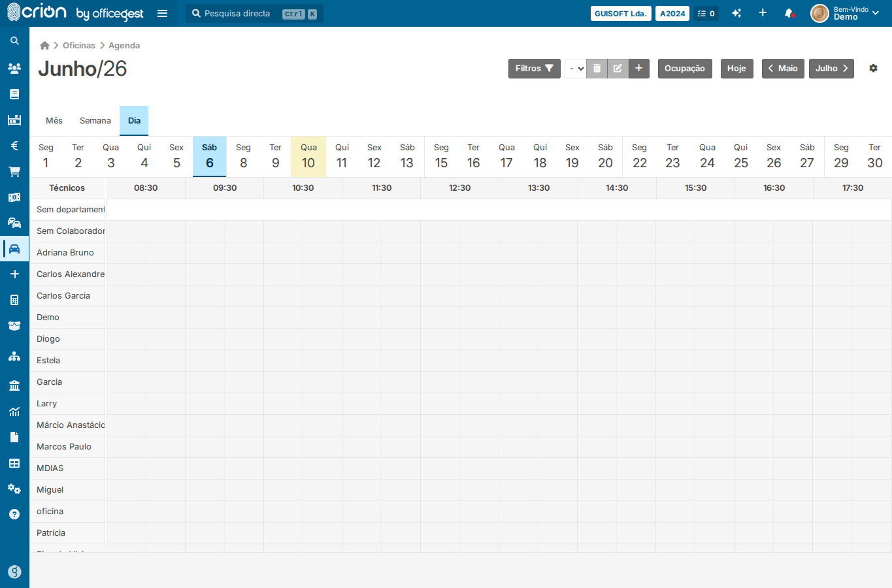Switch to the Semana view tab
892x588 pixels.
tap(95, 121)
